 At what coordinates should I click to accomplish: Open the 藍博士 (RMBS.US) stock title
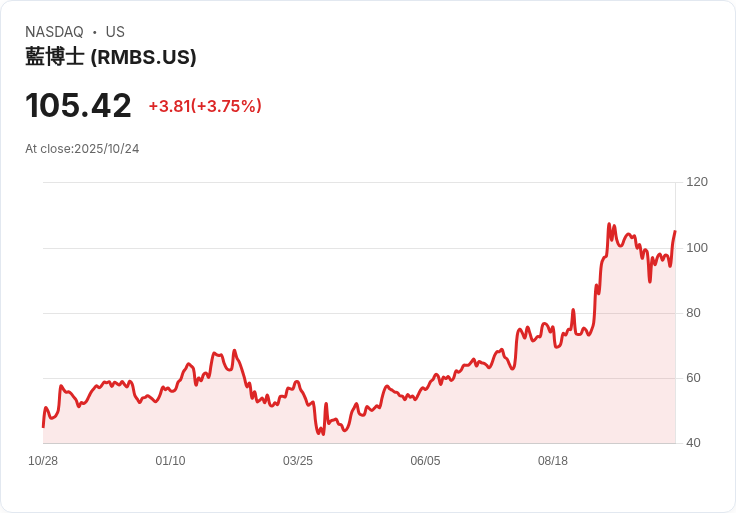[x=111, y=57]
